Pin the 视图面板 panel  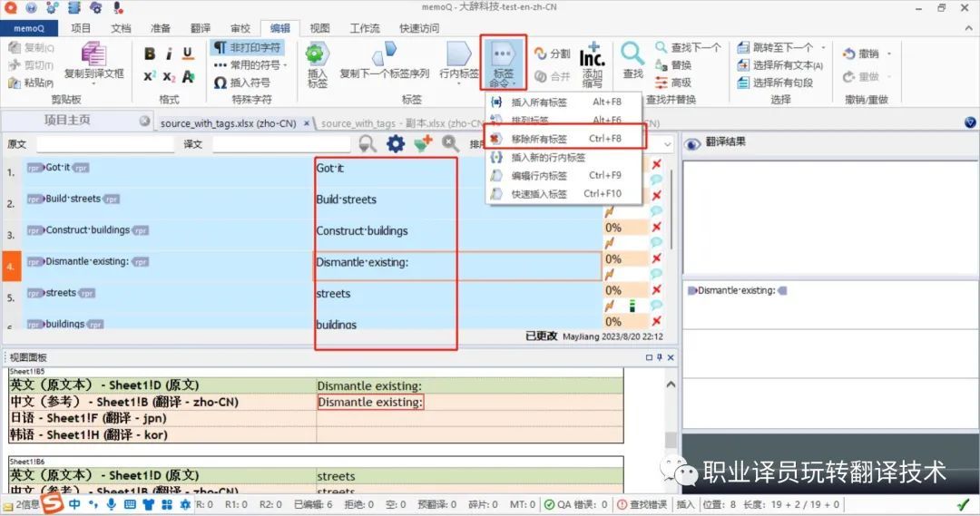(x=660, y=357)
